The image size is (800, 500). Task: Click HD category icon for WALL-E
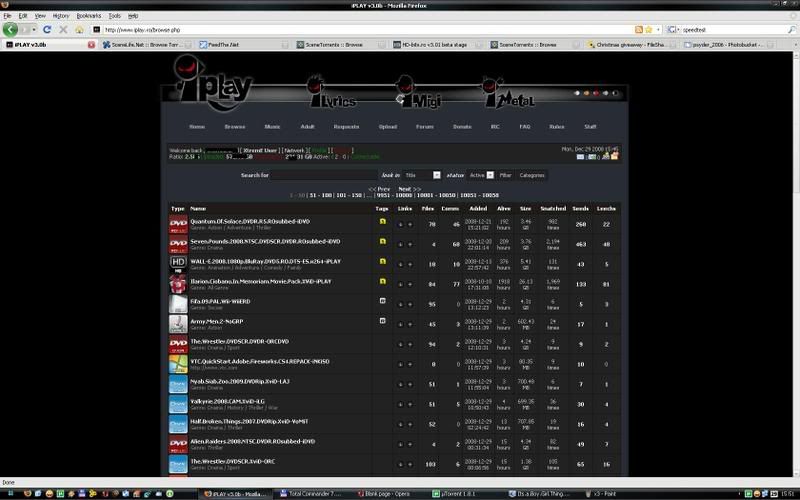click(x=178, y=264)
